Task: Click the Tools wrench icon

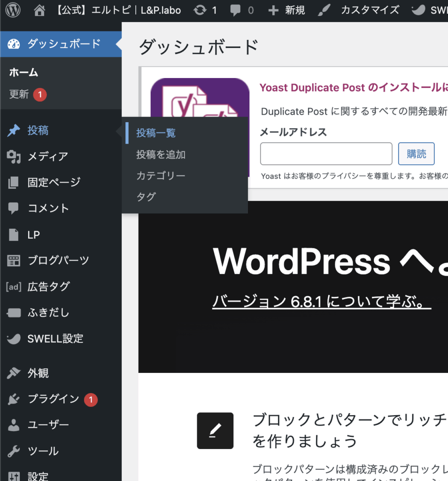Action: (14, 451)
